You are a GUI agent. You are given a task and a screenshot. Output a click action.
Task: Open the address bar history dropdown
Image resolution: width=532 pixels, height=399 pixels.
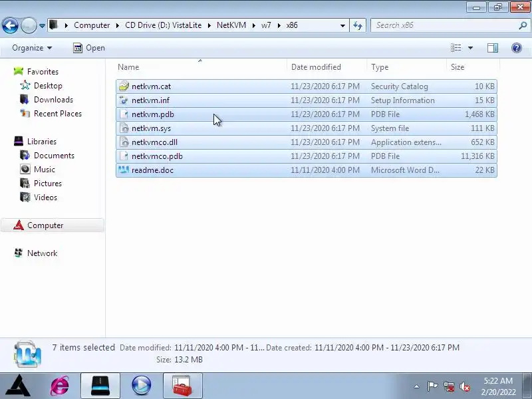pos(342,25)
